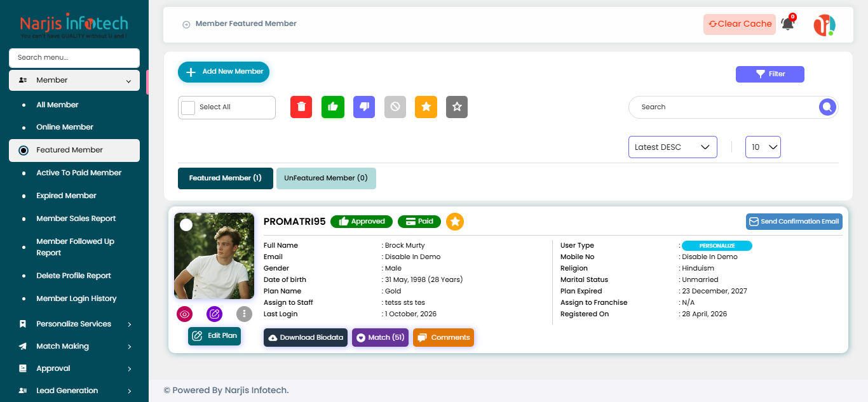This screenshot has width=868, height=402.
Task: Click the Filter button
Action: pos(770,74)
